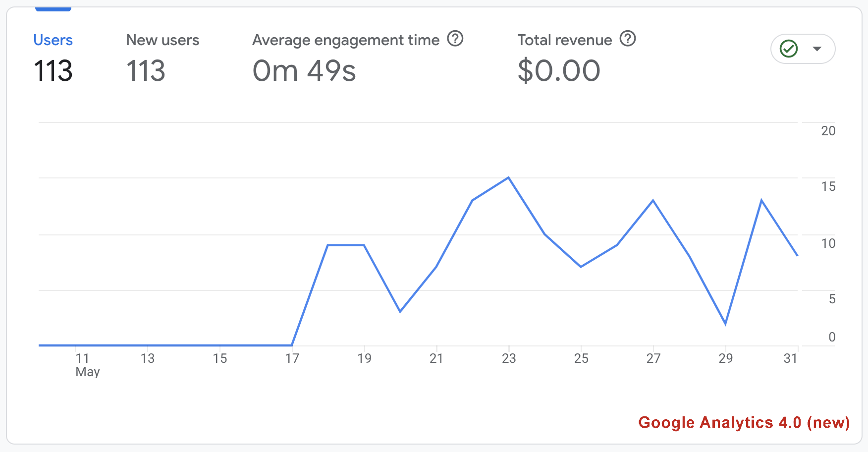The height and width of the screenshot is (452, 868).
Task: Click the line's low point at May 20
Action: pos(400,311)
